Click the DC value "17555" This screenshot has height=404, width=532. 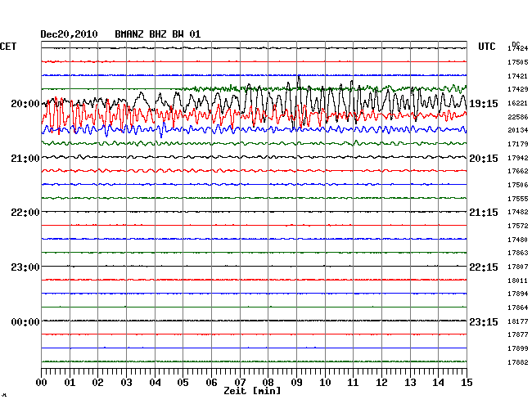pos(518,199)
